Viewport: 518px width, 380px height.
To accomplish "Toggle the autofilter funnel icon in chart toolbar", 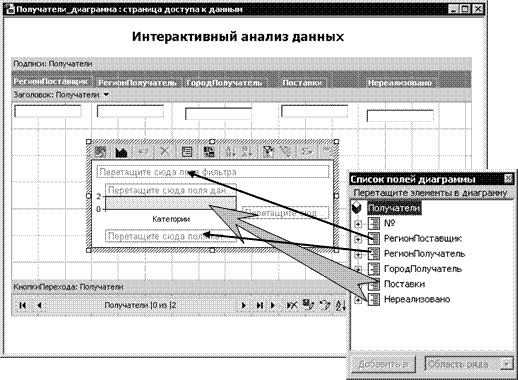I will click(268, 152).
